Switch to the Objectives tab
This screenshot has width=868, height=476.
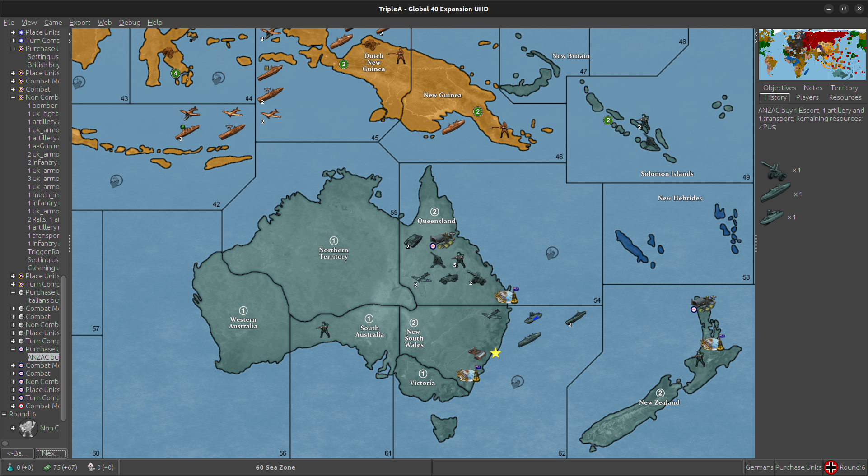coord(779,88)
